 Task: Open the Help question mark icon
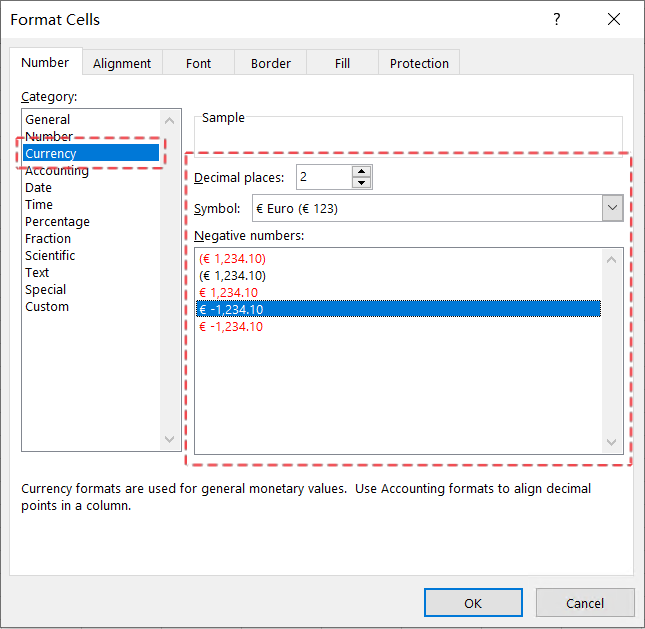(557, 19)
